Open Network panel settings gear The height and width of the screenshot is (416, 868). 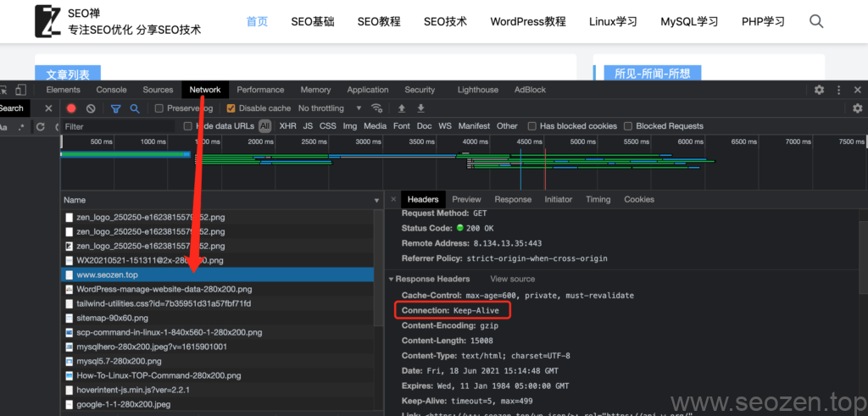pos(858,108)
